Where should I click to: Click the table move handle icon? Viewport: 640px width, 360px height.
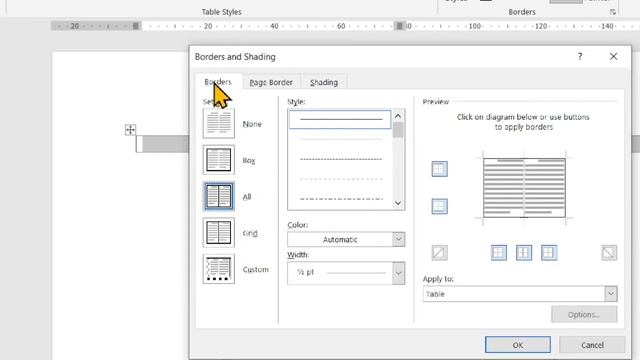[130, 130]
